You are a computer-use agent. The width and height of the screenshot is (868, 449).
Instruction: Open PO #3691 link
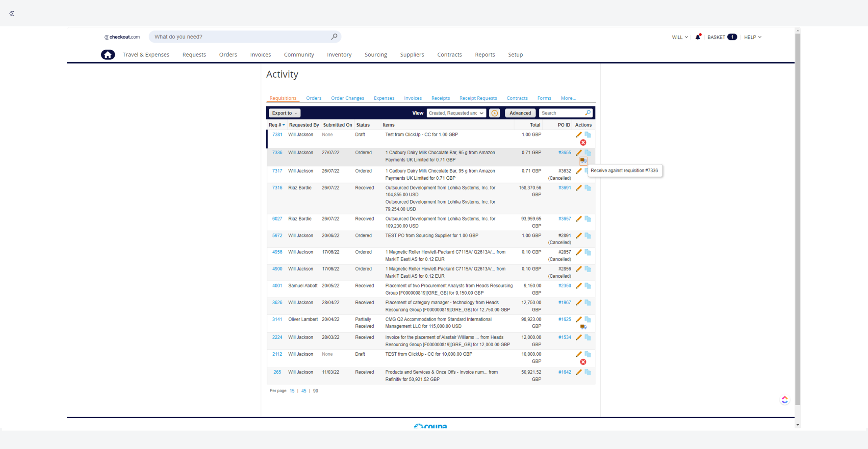pos(564,188)
